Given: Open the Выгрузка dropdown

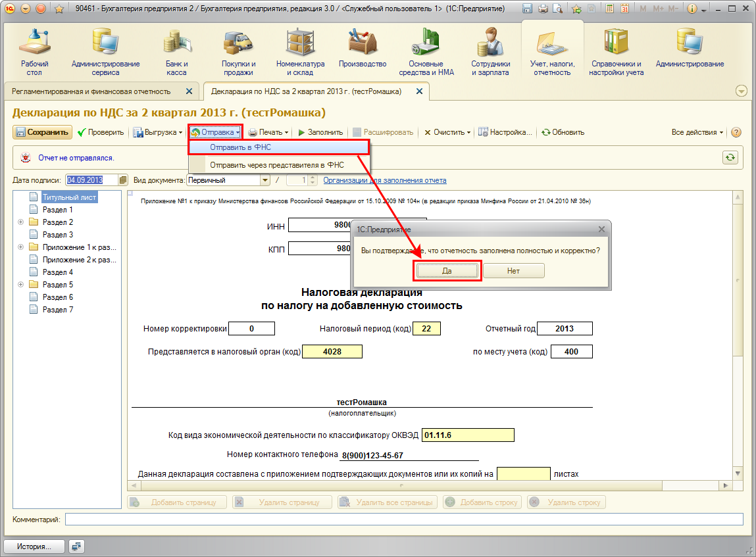Looking at the screenshot, I should pos(158,132).
